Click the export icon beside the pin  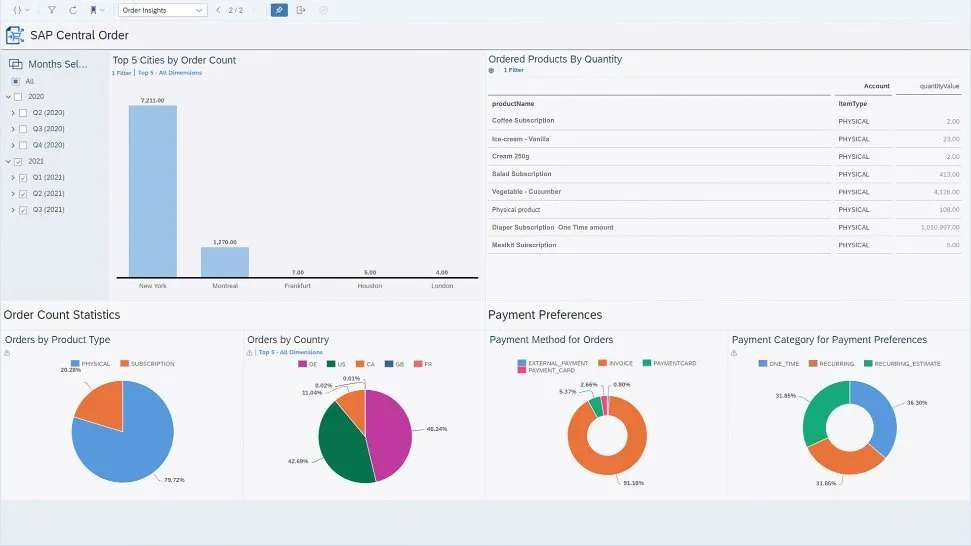click(301, 10)
